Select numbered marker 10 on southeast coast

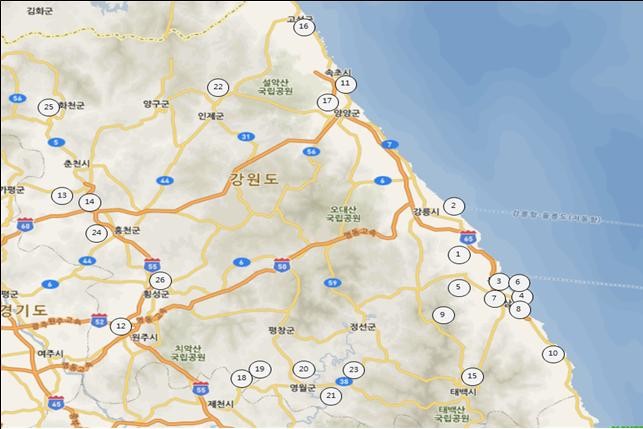(553, 353)
